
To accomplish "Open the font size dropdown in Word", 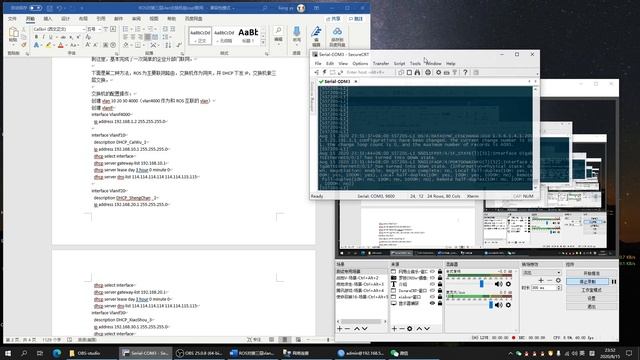I will [x=100, y=29].
